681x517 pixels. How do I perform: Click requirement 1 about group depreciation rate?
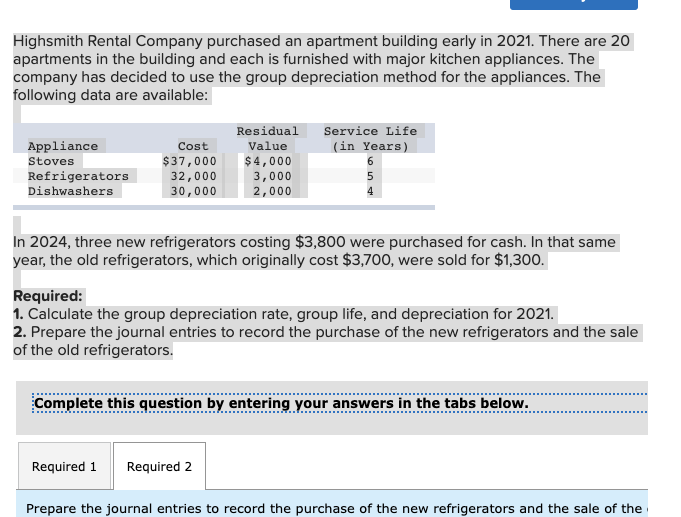click(x=284, y=314)
